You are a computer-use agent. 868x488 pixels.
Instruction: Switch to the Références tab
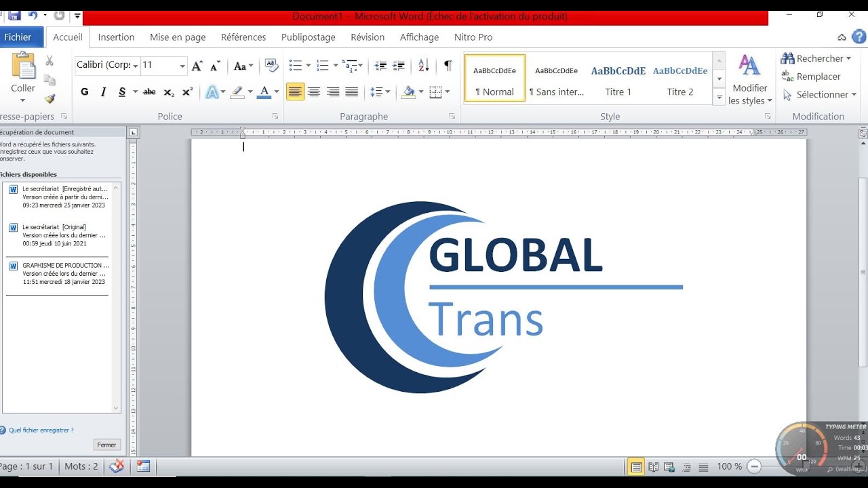click(243, 37)
